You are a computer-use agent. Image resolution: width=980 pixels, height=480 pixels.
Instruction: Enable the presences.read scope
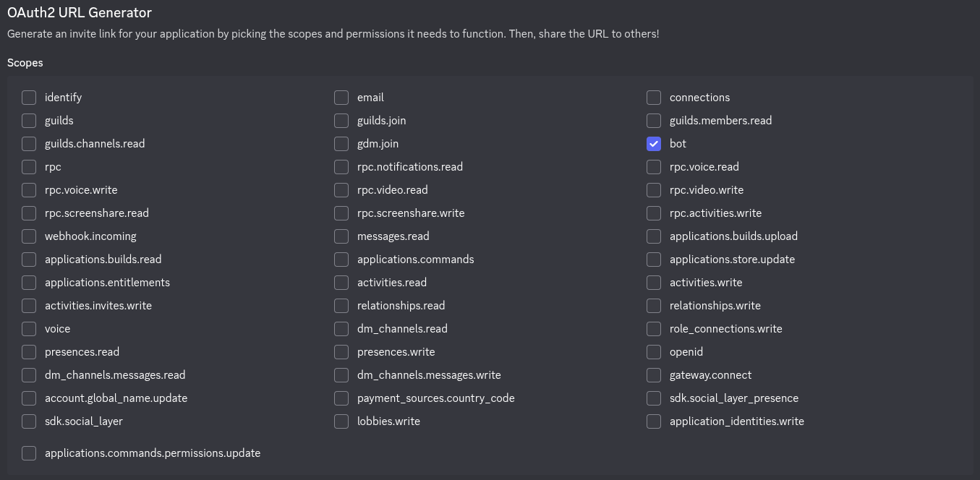pyautogui.click(x=29, y=352)
